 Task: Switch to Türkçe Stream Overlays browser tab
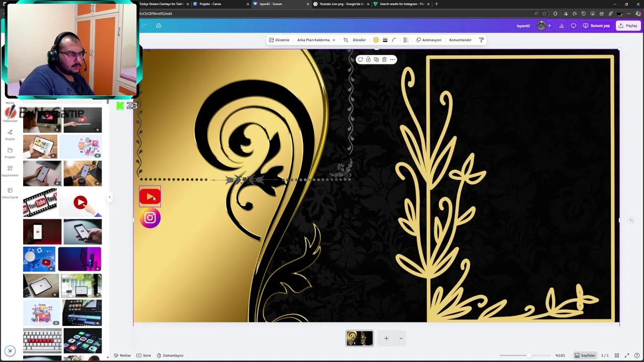(x=161, y=4)
